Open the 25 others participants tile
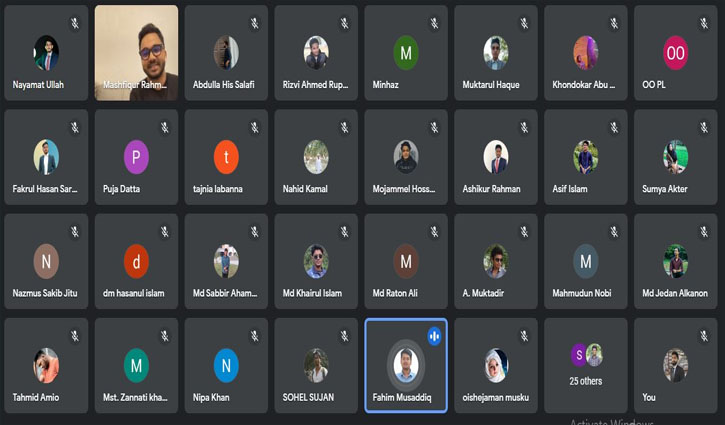 586,365
